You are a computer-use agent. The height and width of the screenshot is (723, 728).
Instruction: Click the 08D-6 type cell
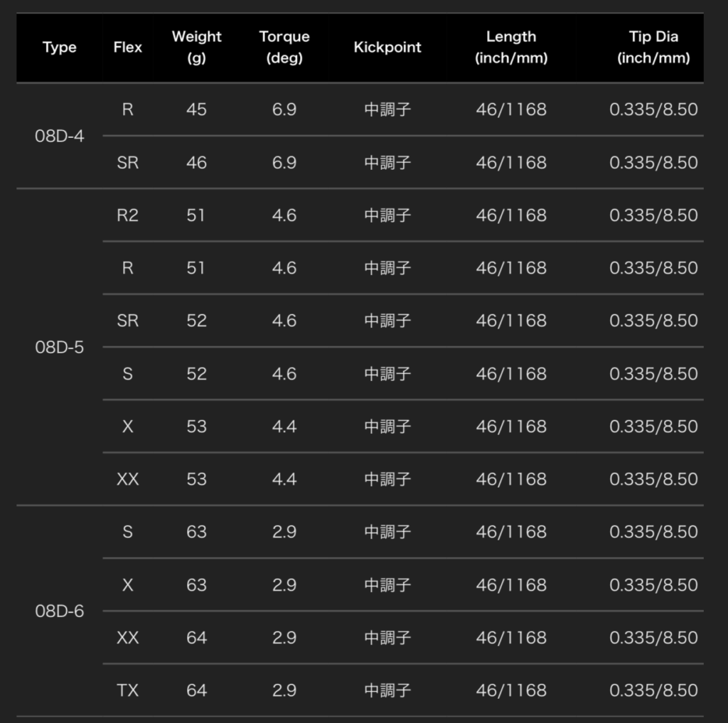click(60, 611)
